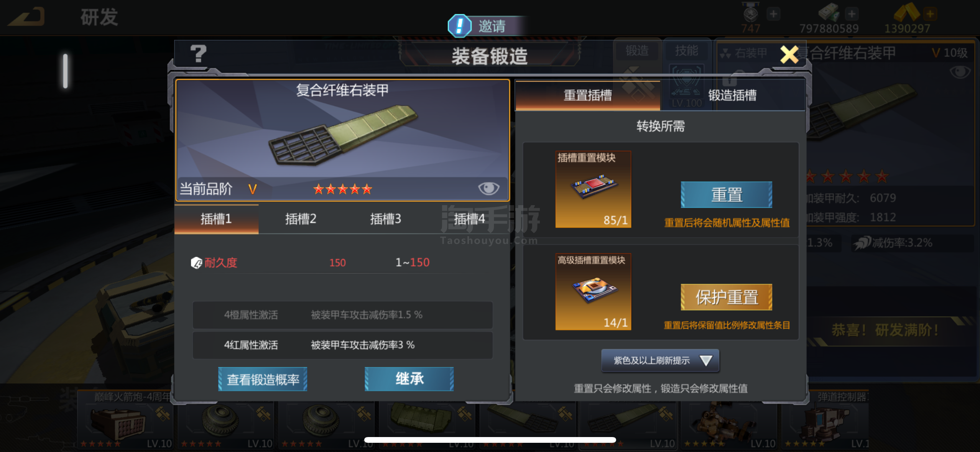The image size is (980, 452).
Task: Click the 耐久度 attribute icon
Action: [196, 263]
